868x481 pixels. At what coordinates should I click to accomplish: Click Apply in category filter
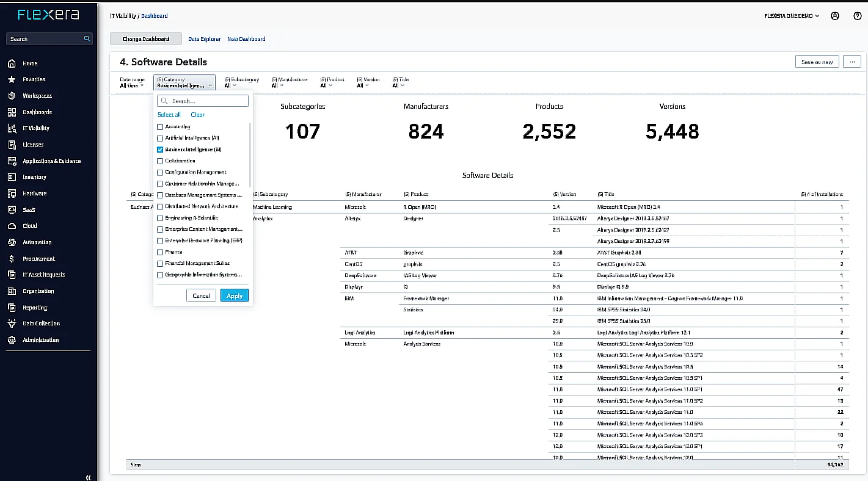(235, 295)
